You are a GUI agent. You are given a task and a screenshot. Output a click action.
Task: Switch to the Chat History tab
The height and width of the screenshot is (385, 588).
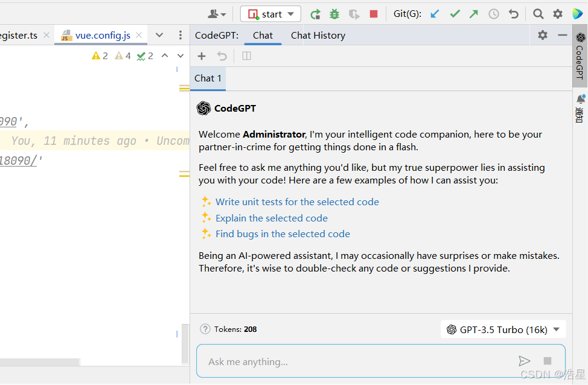pos(318,35)
